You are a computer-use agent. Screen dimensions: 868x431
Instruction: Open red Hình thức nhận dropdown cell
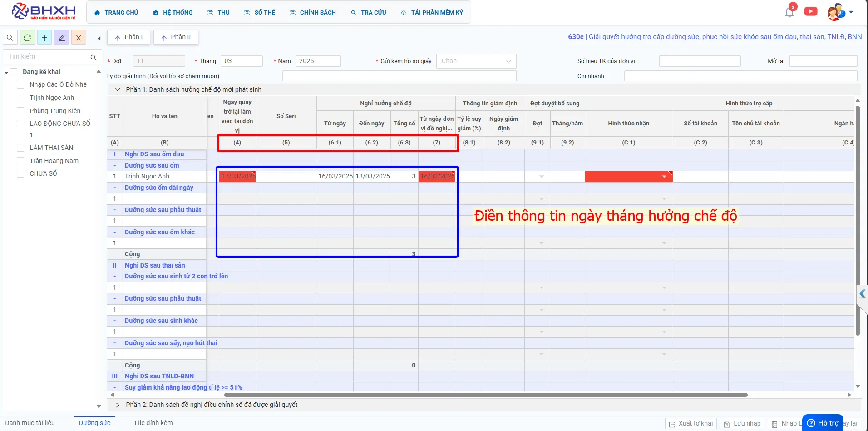coord(629,177)
